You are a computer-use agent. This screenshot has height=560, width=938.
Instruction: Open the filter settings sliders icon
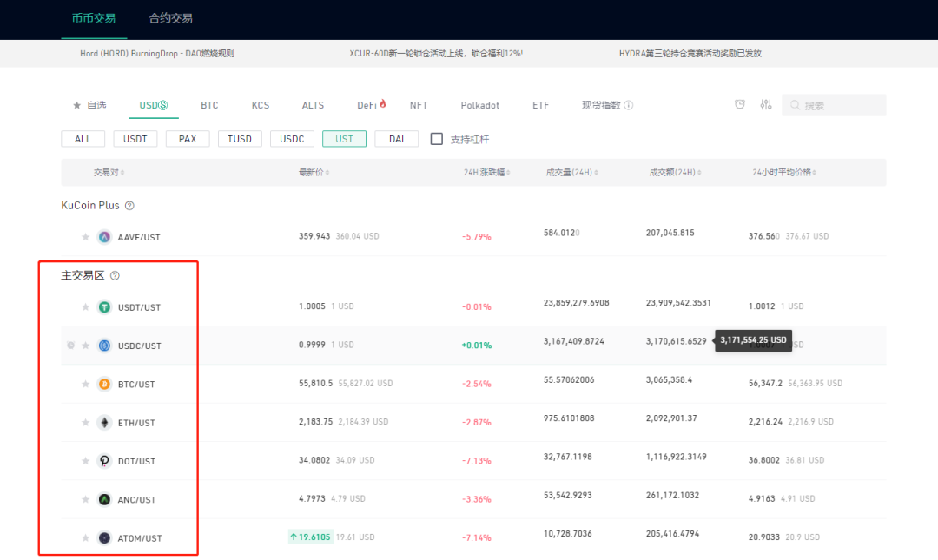click(x=766, y=105)
